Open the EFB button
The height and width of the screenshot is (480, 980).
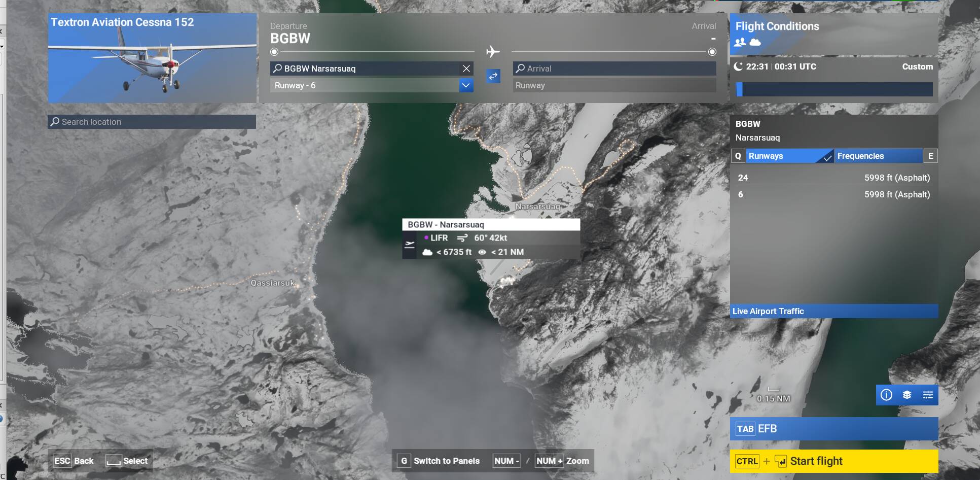pyautogui.click(x=833, y=429)
